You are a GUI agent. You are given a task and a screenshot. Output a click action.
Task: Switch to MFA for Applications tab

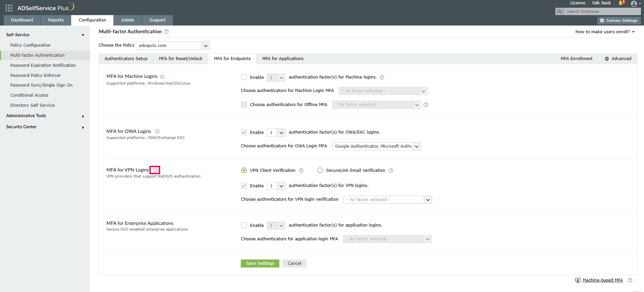[x=283, y=59]
